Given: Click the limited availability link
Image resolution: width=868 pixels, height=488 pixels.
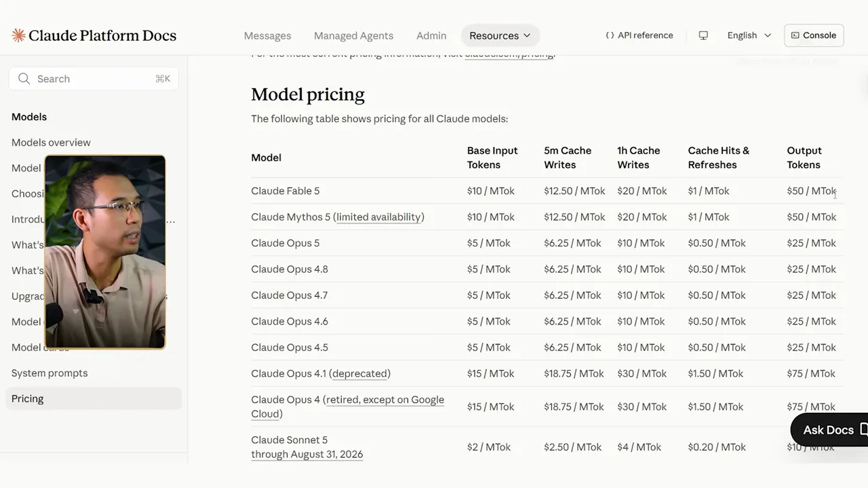Looking at the screenshot, I should (x=378, y=217).
